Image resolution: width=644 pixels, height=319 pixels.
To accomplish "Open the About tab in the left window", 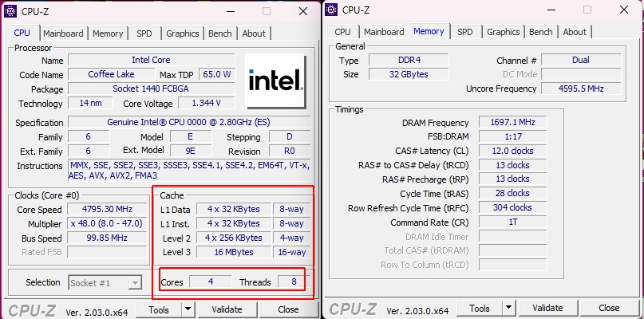I will 254,33.
